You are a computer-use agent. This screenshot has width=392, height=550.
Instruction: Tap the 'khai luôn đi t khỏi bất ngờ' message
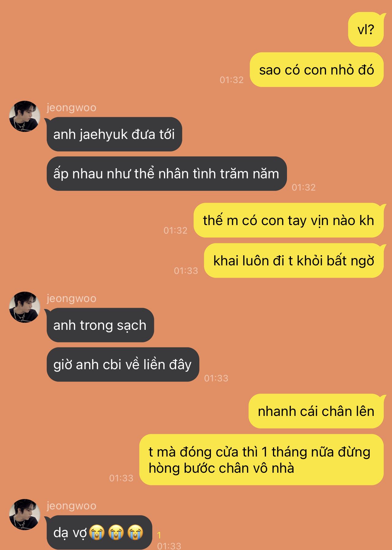pos(294,261)
